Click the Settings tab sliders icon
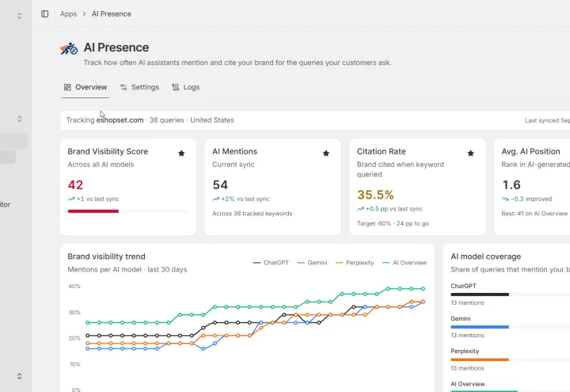The height and width of the screenshot is (392, 570). 123,87
